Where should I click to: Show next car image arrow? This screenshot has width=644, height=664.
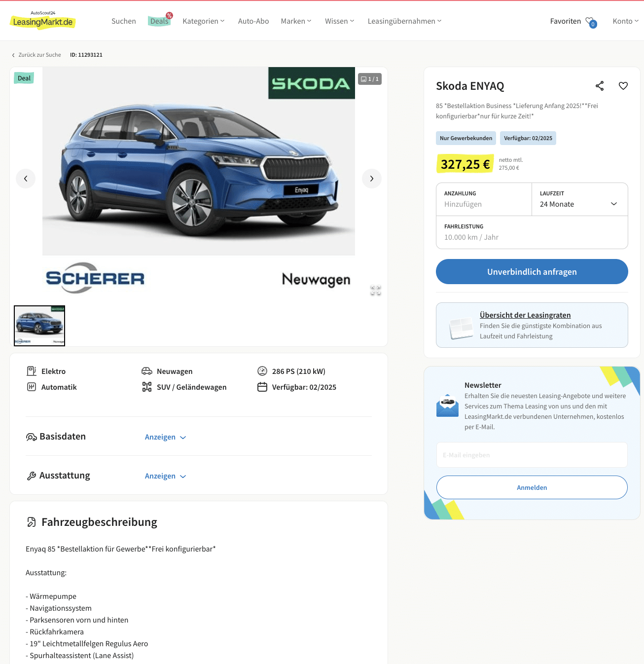click(x=372, y=179)
